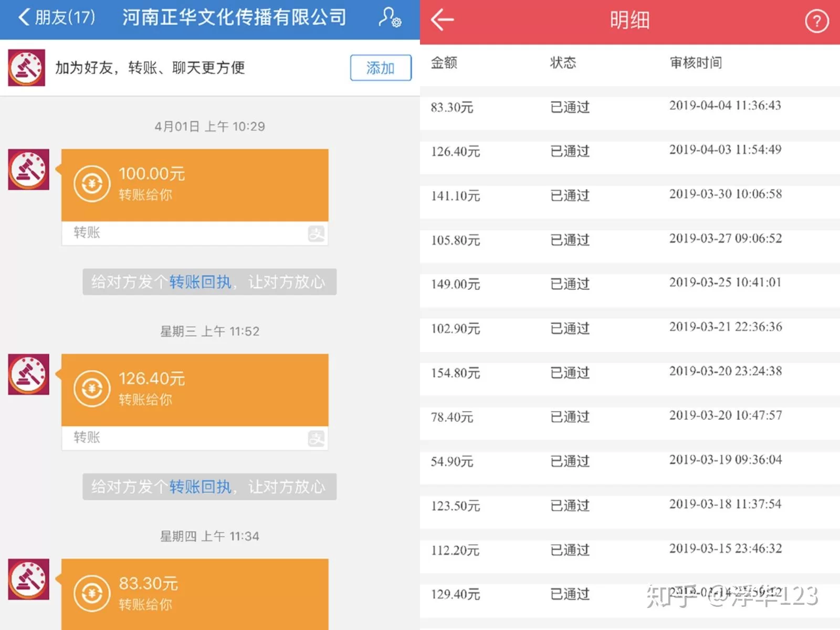Tap the Alipay icon under the 100.00元 transfer

316,234
